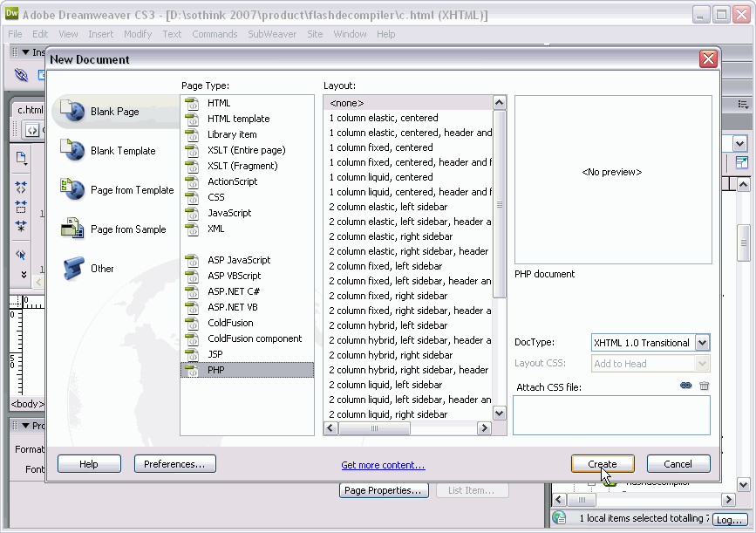Open the dropdown arrow in the Files panel

740,143
